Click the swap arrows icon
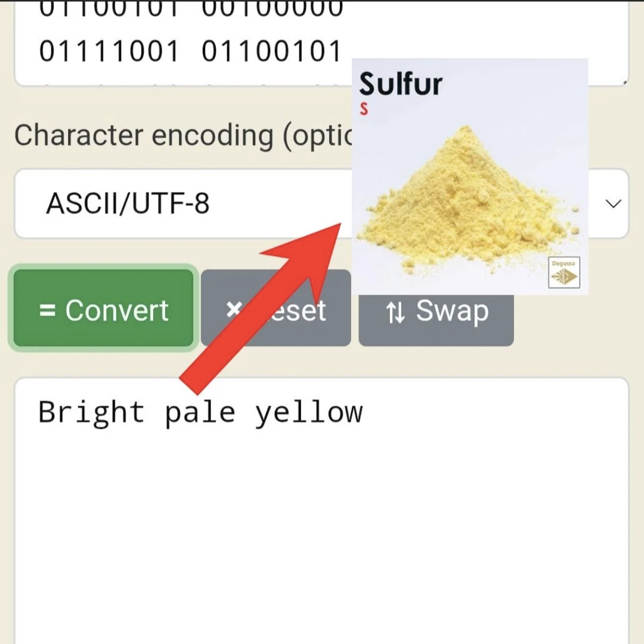The image size is (644, 644). tap(395, 312)
